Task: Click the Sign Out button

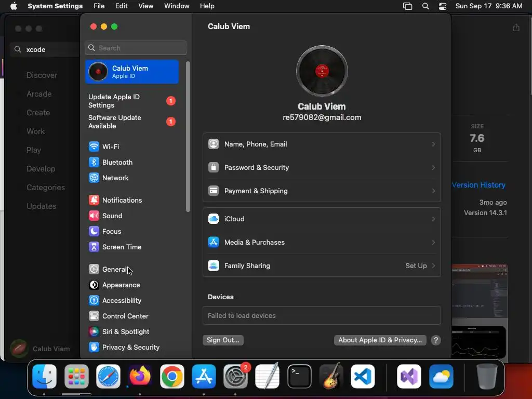Action: [x=223, y=340]
